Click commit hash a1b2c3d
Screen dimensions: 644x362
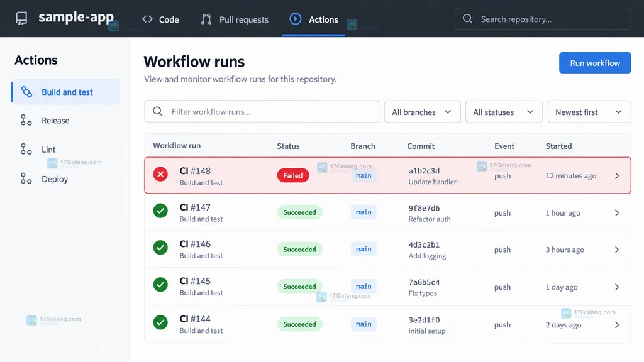pyautogui.click(x=424, y=171)
